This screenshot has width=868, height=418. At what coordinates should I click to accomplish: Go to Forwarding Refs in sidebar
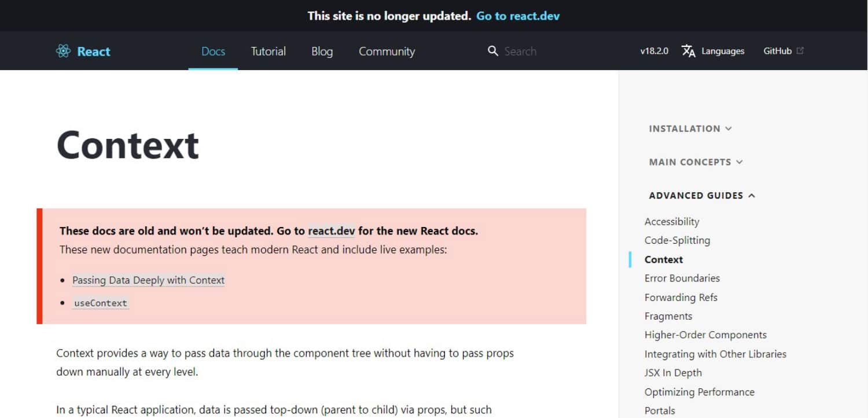click(x=681, y=297)
